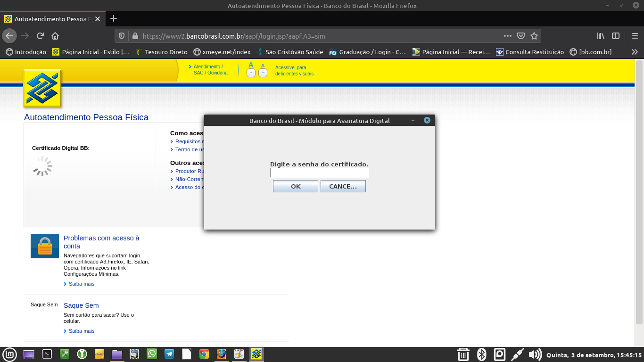Open page actions three-dots menu in URL bar
Image resolution: width=644 pixels, height=362 pixels.
508,36
